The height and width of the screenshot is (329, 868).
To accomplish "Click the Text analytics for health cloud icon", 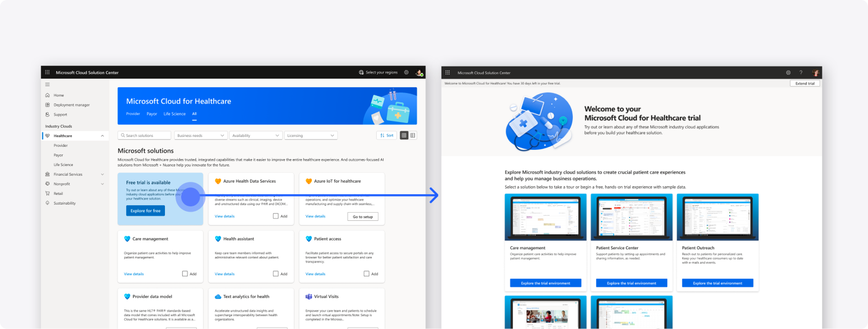I will pyautogui.click(x=218, y=297).
